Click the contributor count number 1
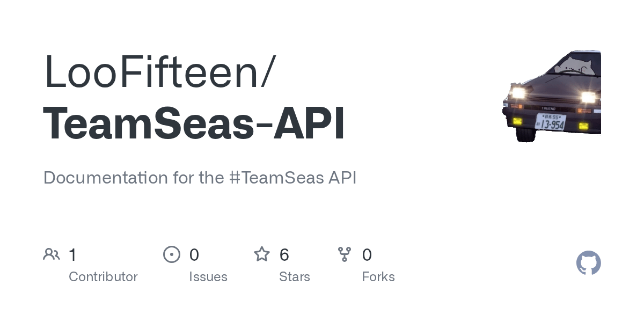This screenshot has width=644, height=322. click(x=73, y=254)
